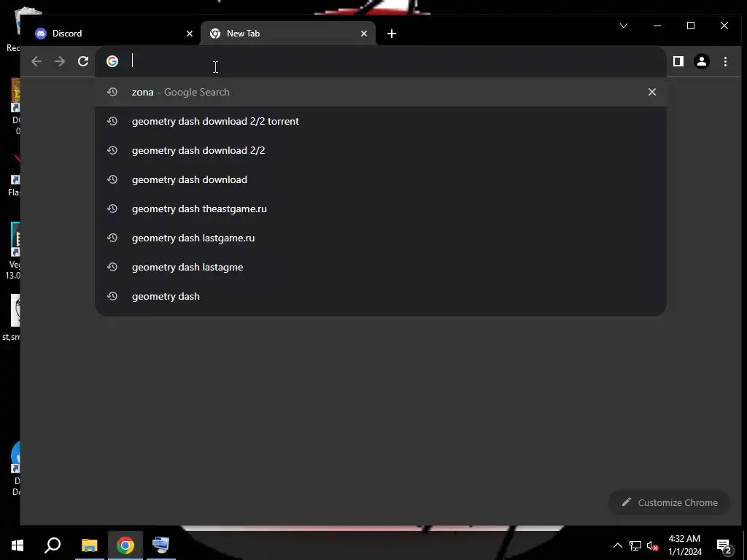Choose 'geometry dash theastgame.ru' suggestion
This screenshot has height=560, width=747.
pos(380,209)
